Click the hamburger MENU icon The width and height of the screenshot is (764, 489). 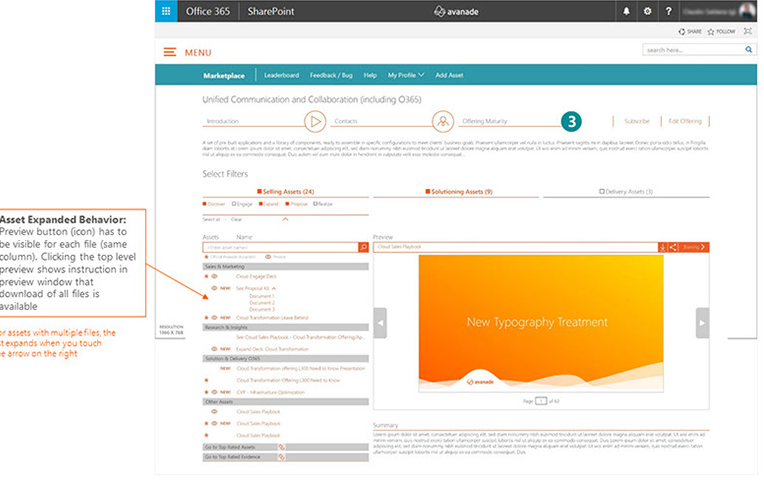click(x=170, y=52)
